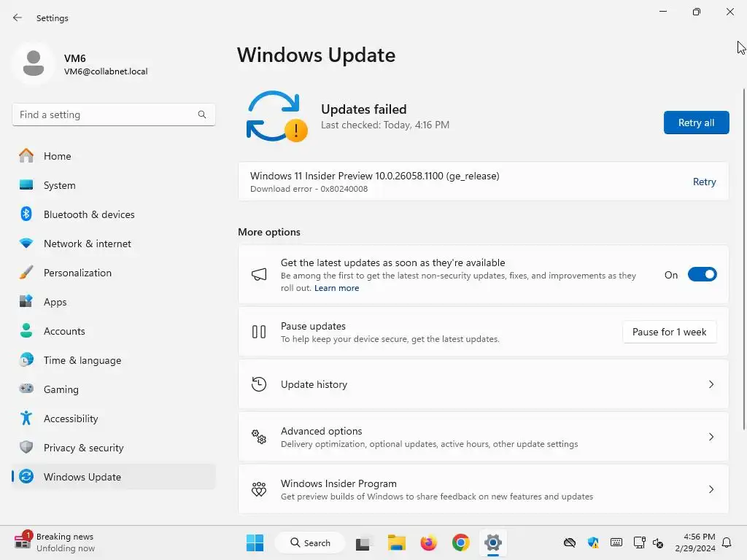The height and width of the screenshot is (560, 747).
Task: Click the large update failed status icon
Action: [276, 117]
